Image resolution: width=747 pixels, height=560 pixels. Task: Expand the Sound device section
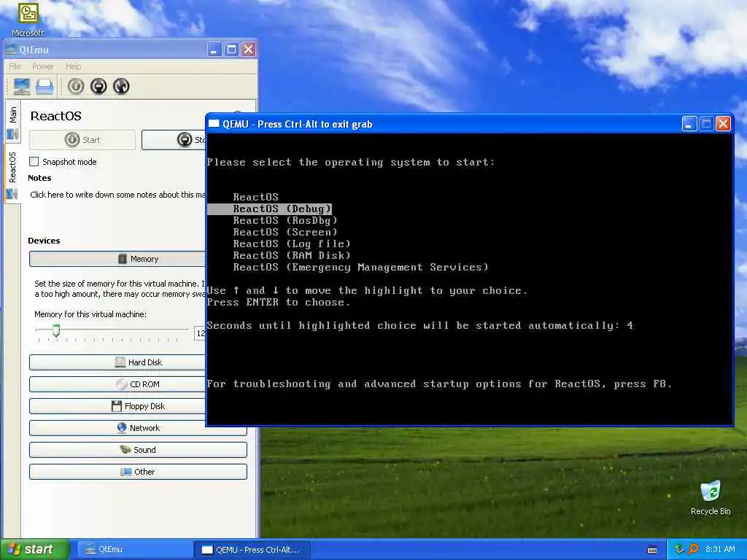coord(138,450)
